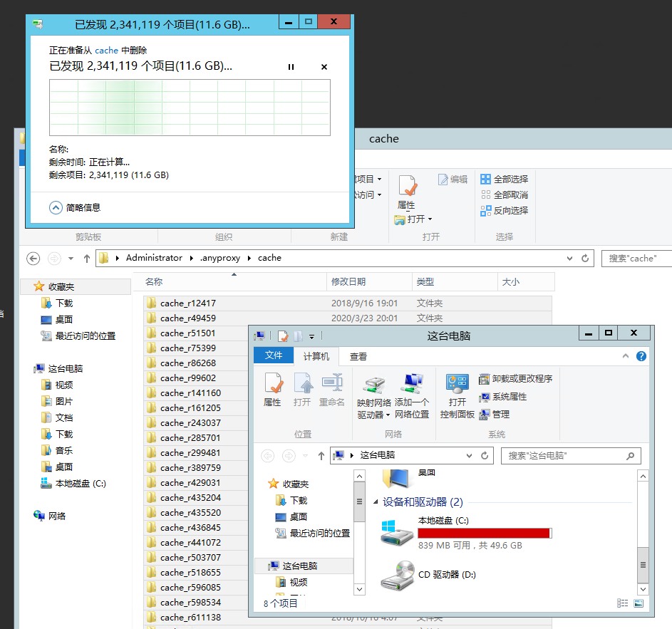
Task: Click 管理 in 这台电脑 ribbon
Action: tap(494, 415)
